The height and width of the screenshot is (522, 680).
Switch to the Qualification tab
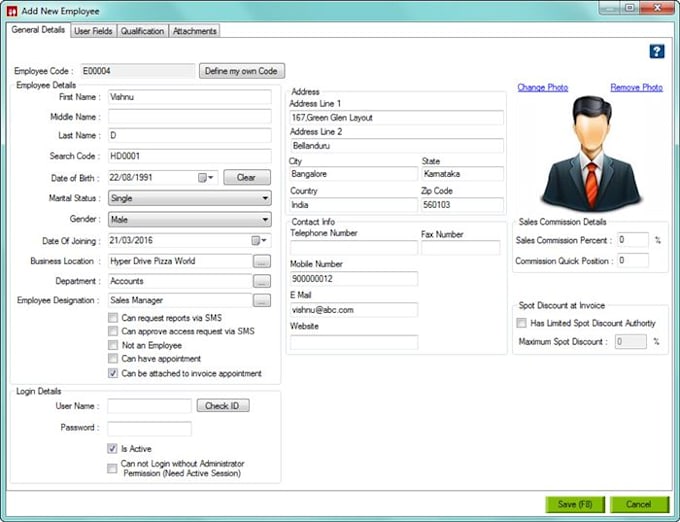coord(142,31)
